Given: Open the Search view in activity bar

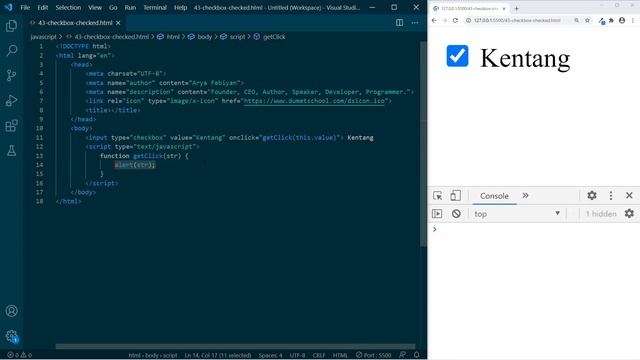Looking at the screenshot, I should tap(11, 51).
